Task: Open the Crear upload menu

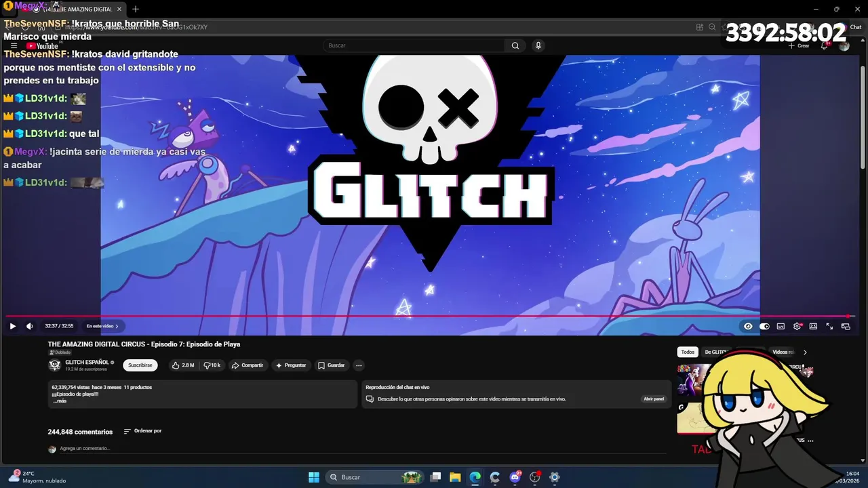Action: point(799,45)
